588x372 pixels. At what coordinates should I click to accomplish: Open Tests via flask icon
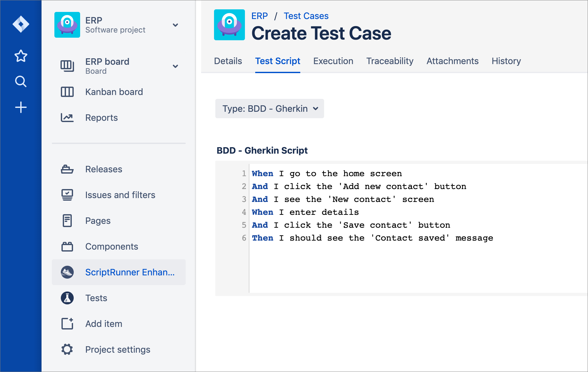coord(67,298)
